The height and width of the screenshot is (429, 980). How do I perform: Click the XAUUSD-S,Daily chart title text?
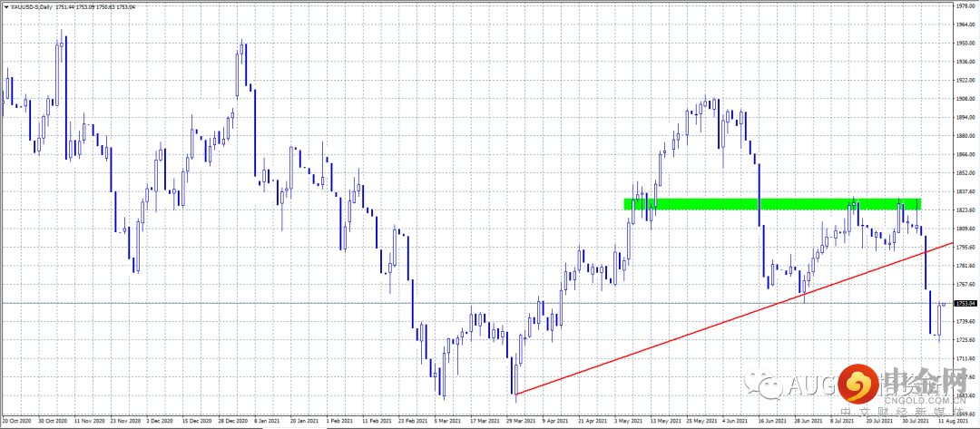[x=31, y=5]
